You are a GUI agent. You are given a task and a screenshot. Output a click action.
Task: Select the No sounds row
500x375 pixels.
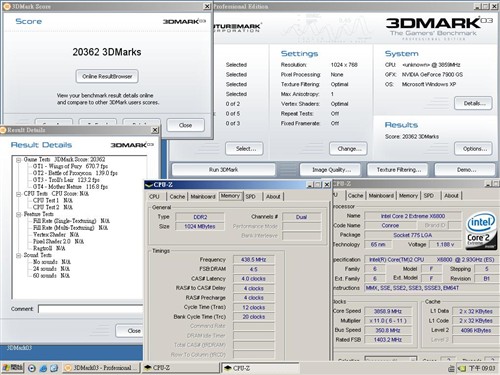52,262
